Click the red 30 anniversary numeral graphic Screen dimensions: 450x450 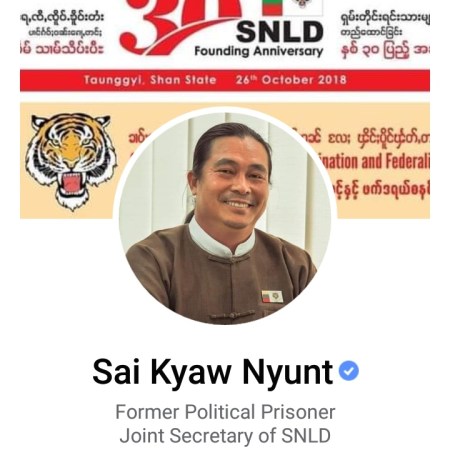point(180,27)
